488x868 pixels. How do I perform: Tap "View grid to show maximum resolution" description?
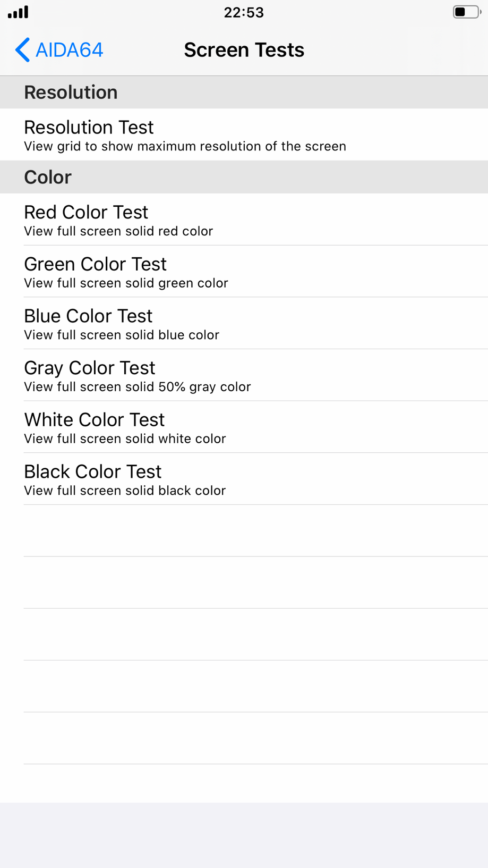pos(185,146)
